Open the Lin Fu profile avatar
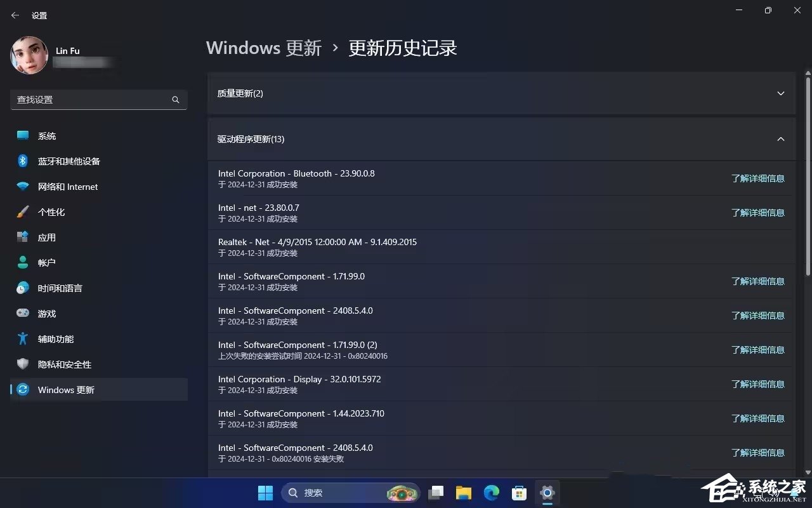The height and width of the screenshot is (508, 812). 29,55
